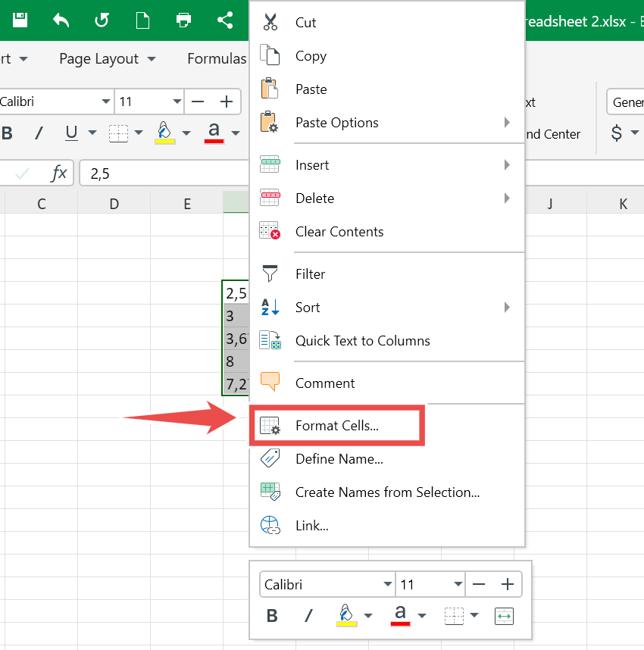Click the Paste Options clipboard gear icon

(x=270, y=122)
